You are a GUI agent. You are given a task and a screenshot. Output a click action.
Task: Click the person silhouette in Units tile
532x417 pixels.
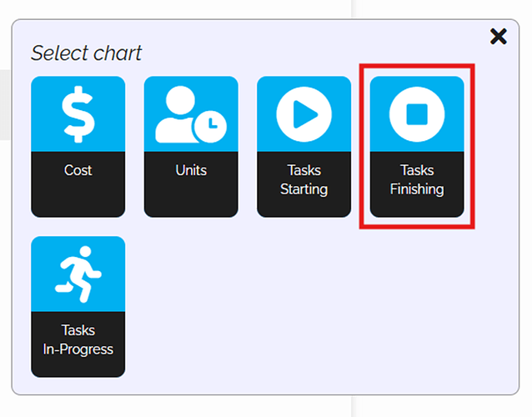coord(178,110)
